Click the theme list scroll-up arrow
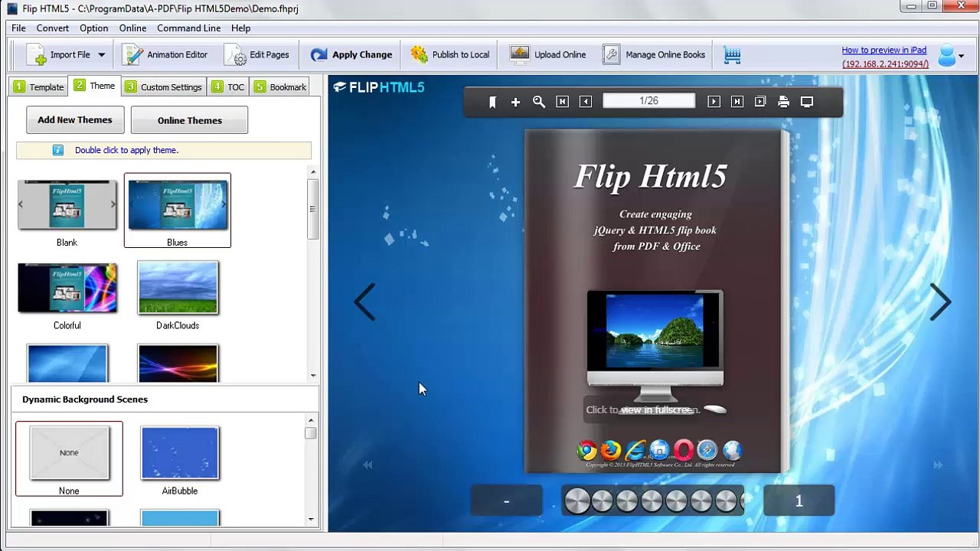Image resolution: width=980 pixels, height=551 pixels. [x=312, y=172]
